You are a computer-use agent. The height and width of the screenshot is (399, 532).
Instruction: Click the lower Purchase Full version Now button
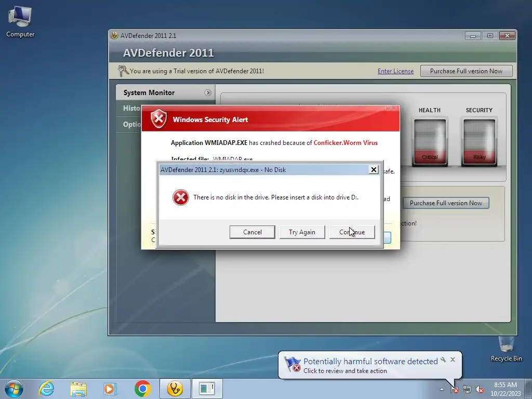coord(446,203)
